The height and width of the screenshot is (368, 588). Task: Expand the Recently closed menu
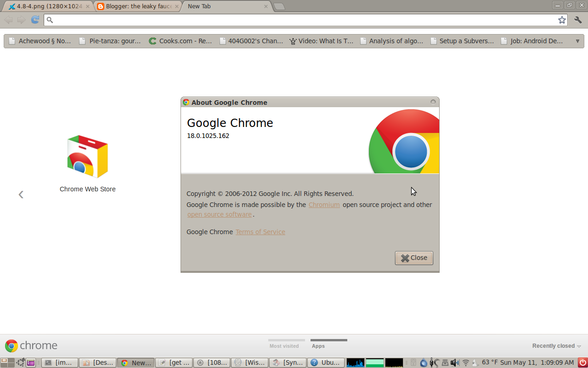coord(556,346)
